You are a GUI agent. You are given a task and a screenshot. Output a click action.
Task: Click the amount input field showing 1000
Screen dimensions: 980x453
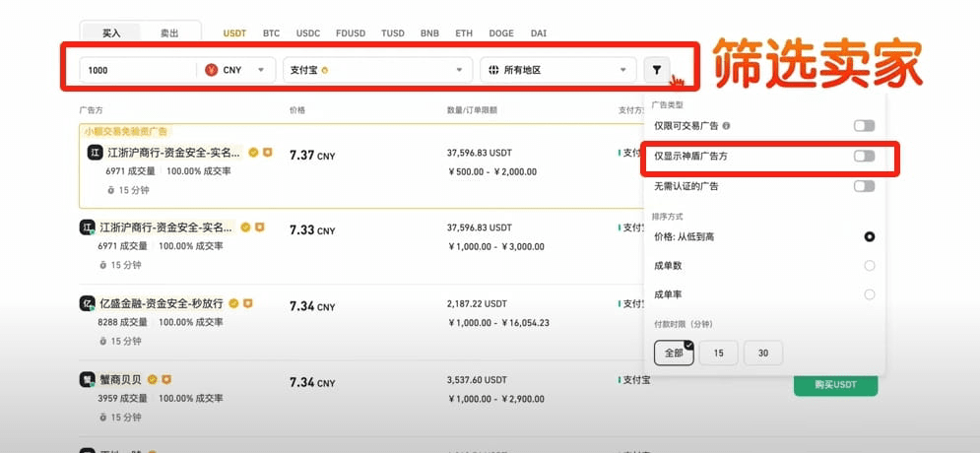click(x=138, y=70)
